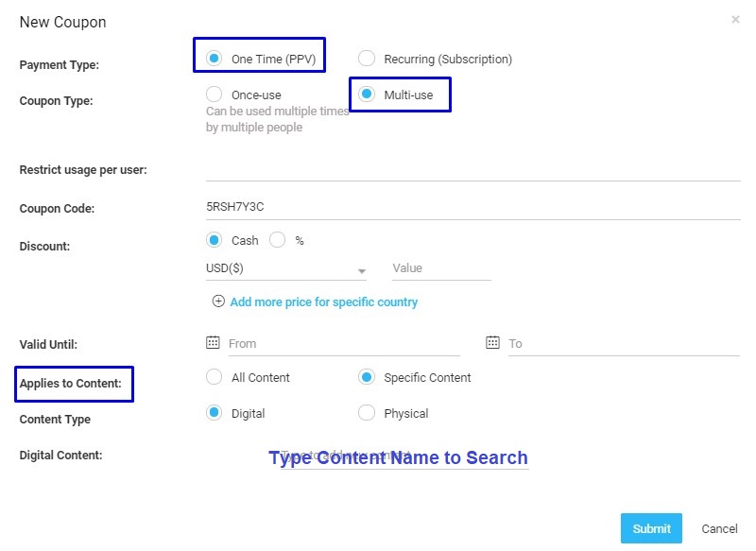This screenshot has width=756, height=551.
Task: Click the Applies to Content label
Action: 70,384
